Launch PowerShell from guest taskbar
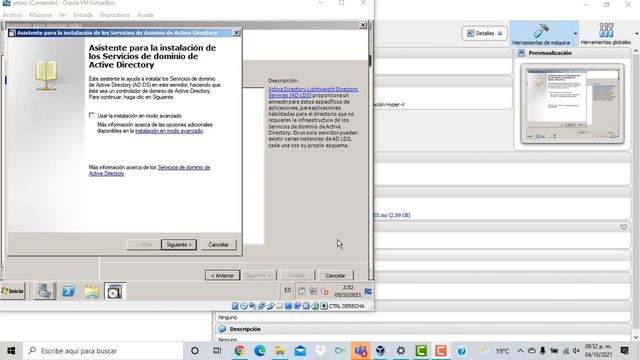The height and width of the screenshot is (360, 640). pos(69,291)
